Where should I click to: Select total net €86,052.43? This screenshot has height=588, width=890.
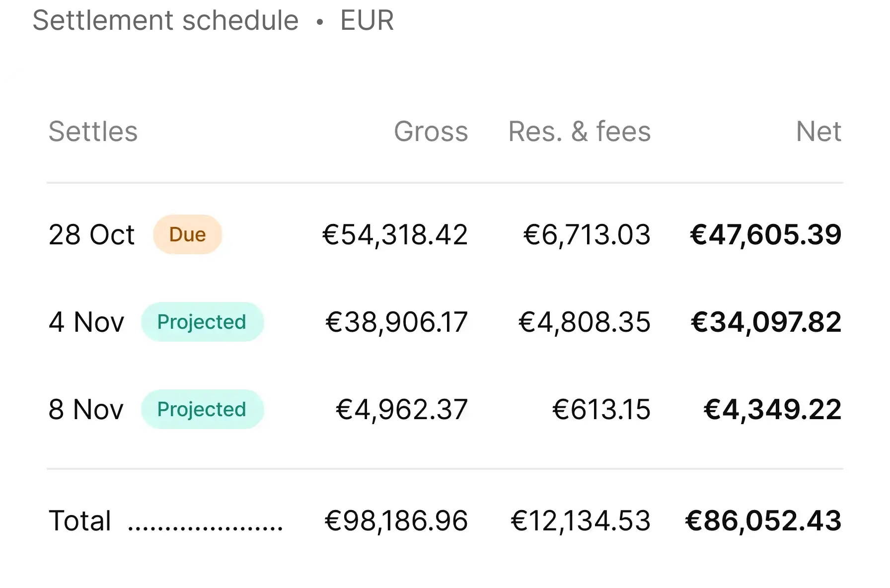tap(763, 520)
